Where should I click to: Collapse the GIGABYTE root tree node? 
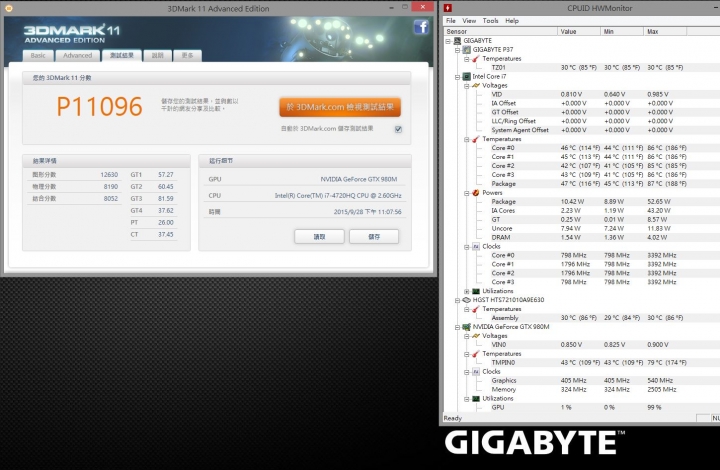449,41
